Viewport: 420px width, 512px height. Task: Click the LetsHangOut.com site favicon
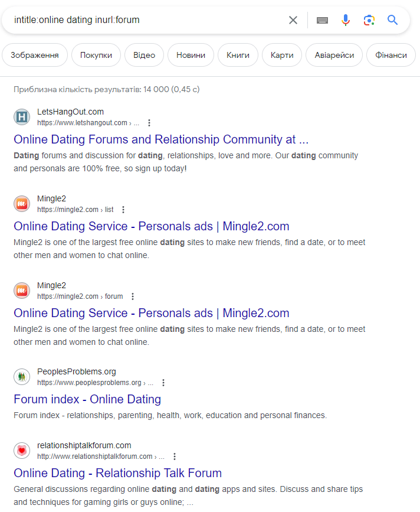(x=22, y=117)
